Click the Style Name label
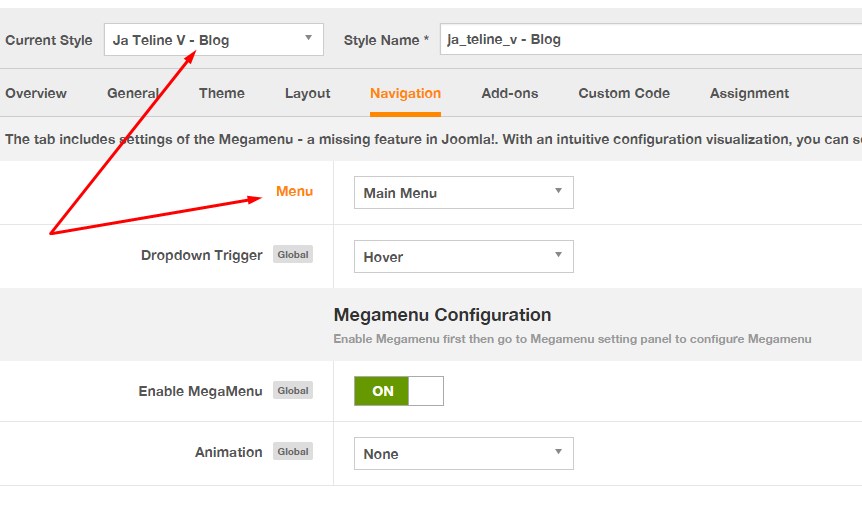862x523 pixels. coord(386,40)
